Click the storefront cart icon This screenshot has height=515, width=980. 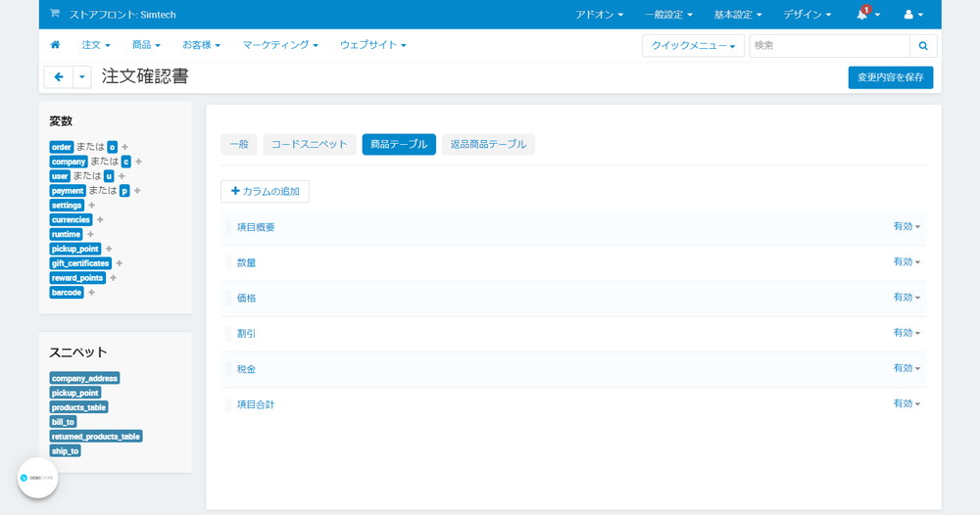[x=54, y=13]
